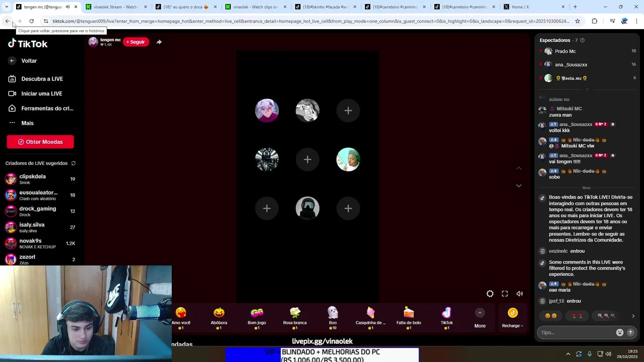Send the Casquinha de sorvete gift
The width and height of the screenshot is (644, 362).
[x=371, y=318]
